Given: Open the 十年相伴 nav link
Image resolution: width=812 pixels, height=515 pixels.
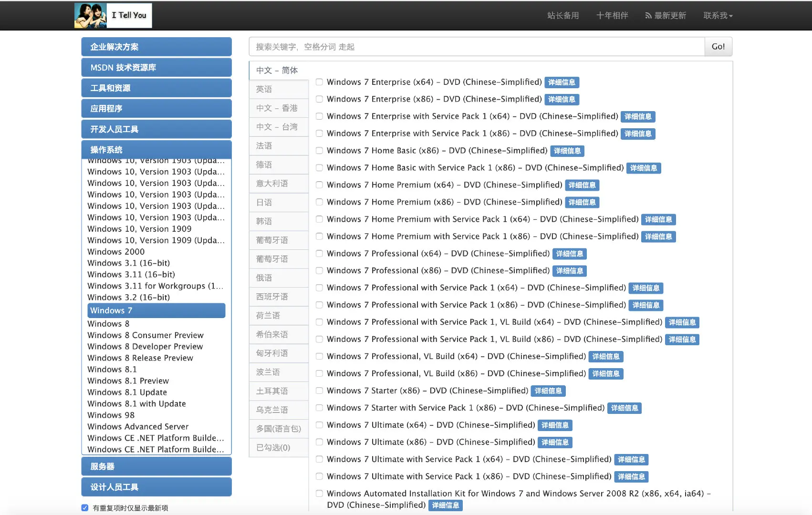Looking at the screenshot, I should (612, 16).
